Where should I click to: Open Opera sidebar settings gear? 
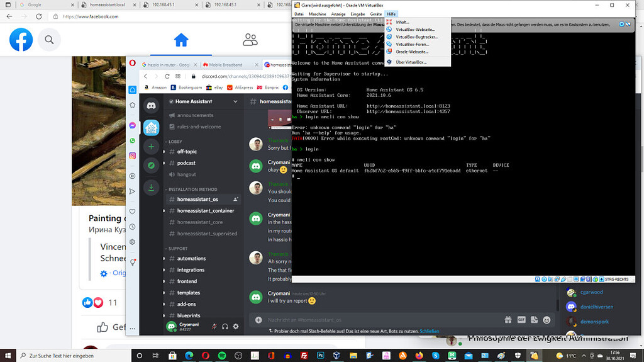(x=132, y=242)
